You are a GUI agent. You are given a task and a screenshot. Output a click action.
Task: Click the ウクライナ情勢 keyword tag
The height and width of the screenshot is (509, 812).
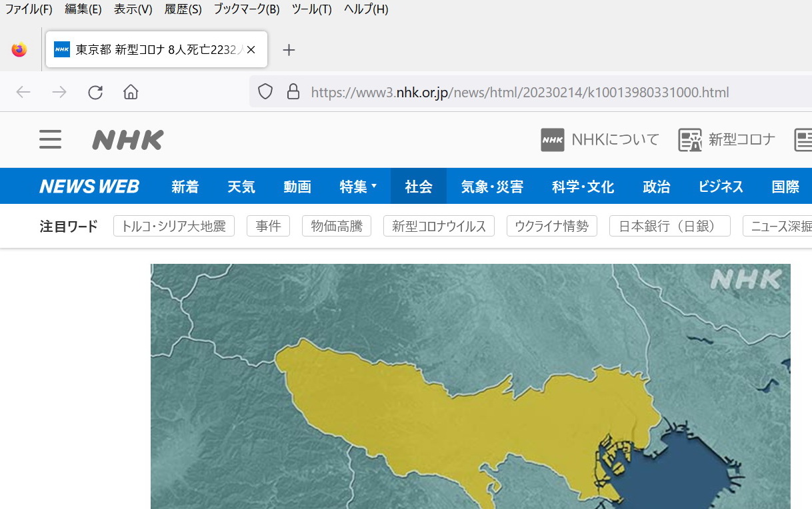coord(551,227)
